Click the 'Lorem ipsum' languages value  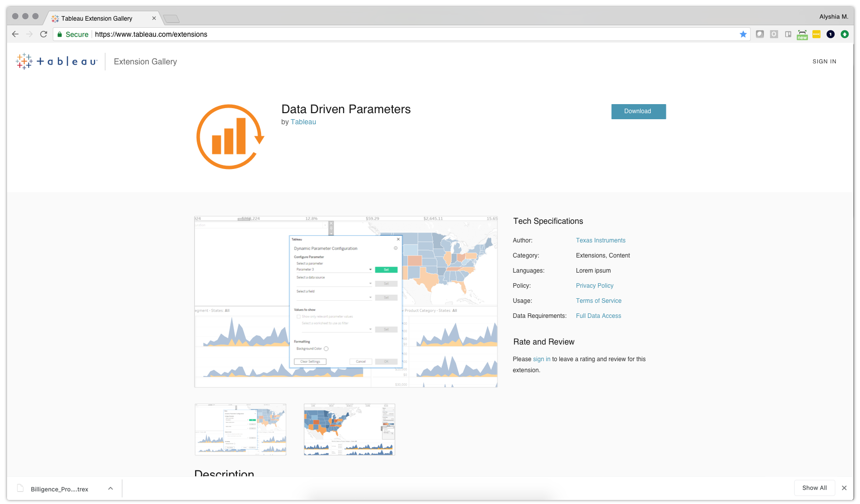coord(593,271)
